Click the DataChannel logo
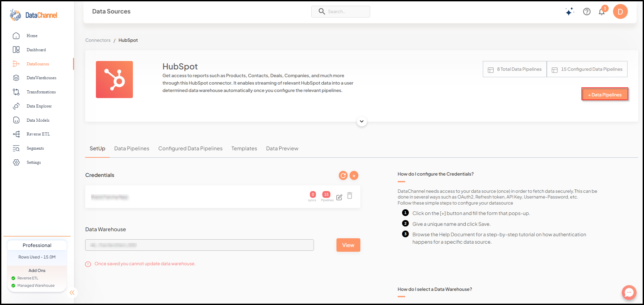Image resolution: width=644 pixels, height=305 pixels. (33, 15)
